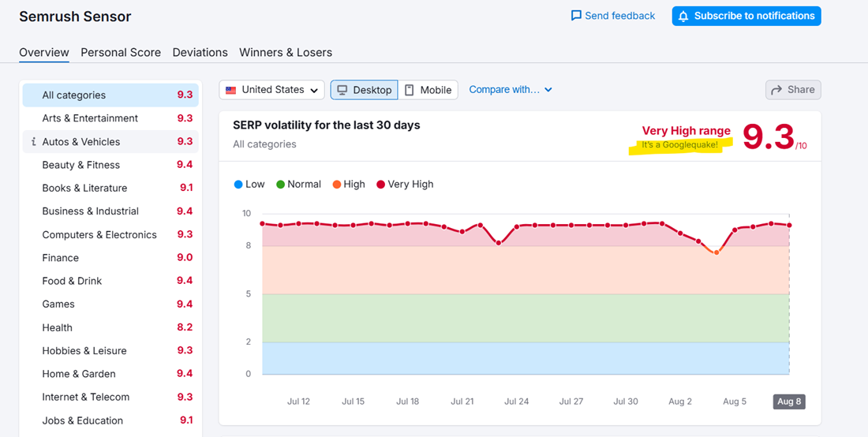Open the Overview tab
This screenshot has height=437, width=868.
pyautogui.click(x=44, y=53)
